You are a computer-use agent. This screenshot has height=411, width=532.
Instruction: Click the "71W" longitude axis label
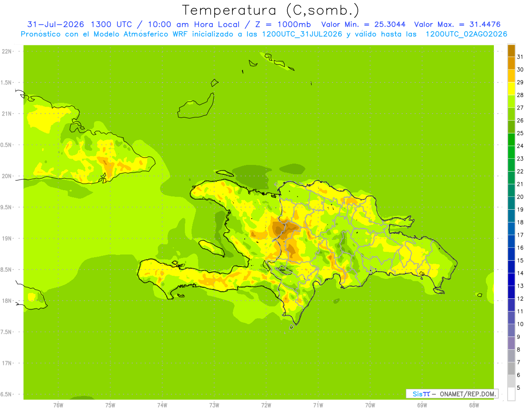[317, 405]
